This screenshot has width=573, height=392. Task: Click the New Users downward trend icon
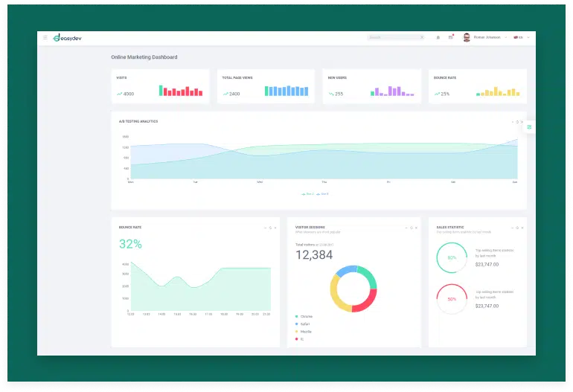pyautogui.click(x=331, y=94)
